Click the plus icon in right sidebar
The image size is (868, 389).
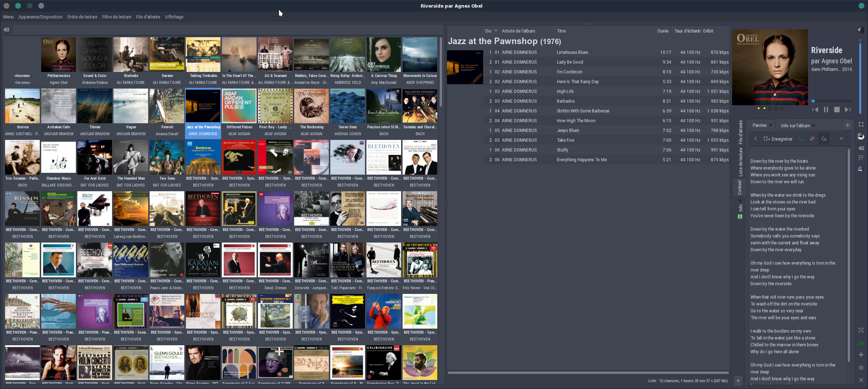[861, 355]
